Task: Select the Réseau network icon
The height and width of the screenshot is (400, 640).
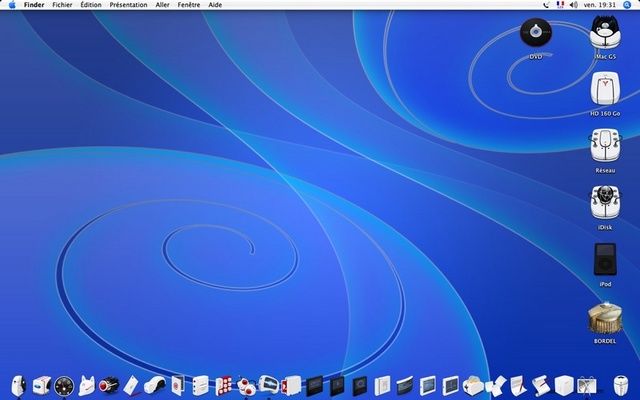Action: click(605, 145)
